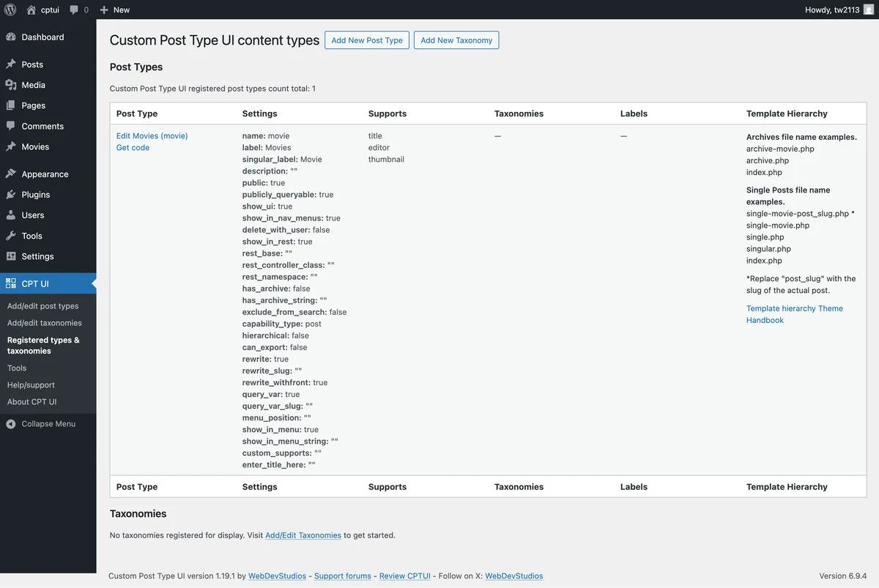The height and width of the screenshot is (588, 879).
Task: Go to Media library menu
Action: [x=34, y=85]
